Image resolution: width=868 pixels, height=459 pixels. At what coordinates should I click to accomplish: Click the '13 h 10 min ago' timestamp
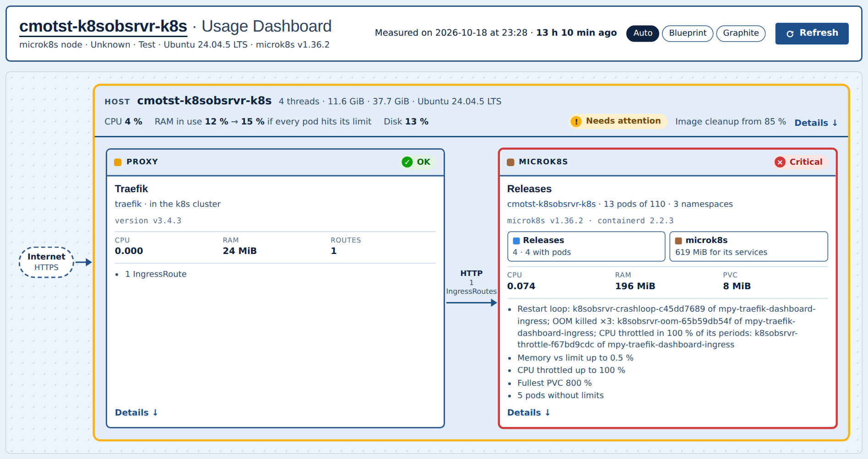[576, 32]
